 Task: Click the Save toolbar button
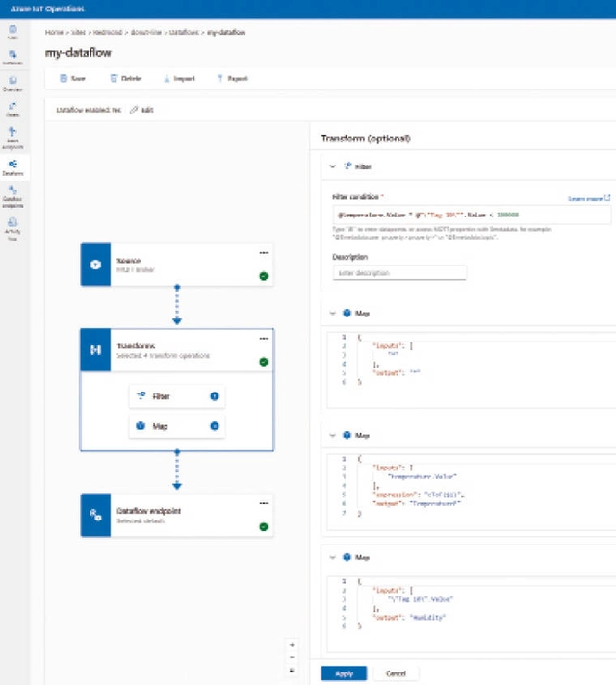[x=72, y=78]
